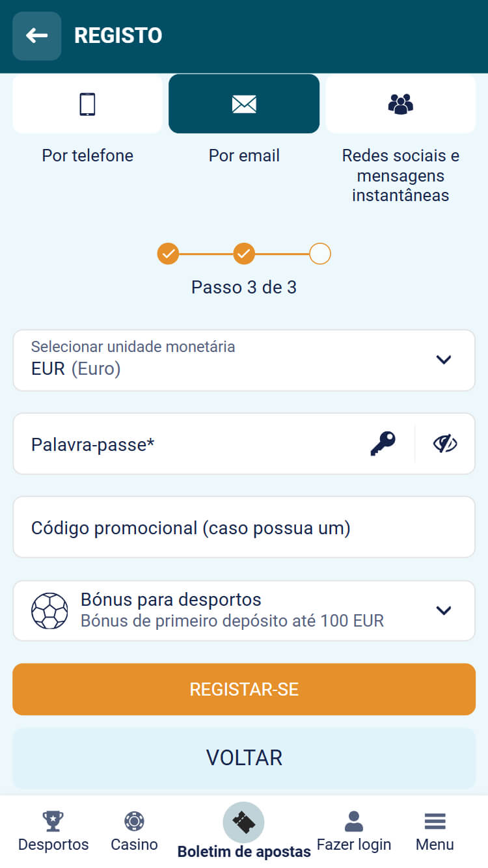Click the second completed step circle
Viewport: 488px width, 868px height.
(244, 253)
